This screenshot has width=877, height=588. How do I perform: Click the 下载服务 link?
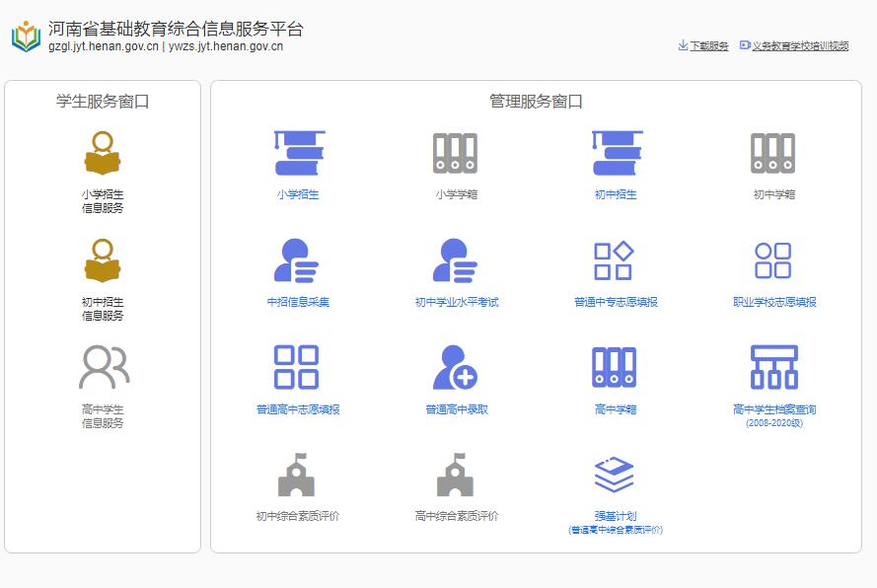tap(708, 46)
